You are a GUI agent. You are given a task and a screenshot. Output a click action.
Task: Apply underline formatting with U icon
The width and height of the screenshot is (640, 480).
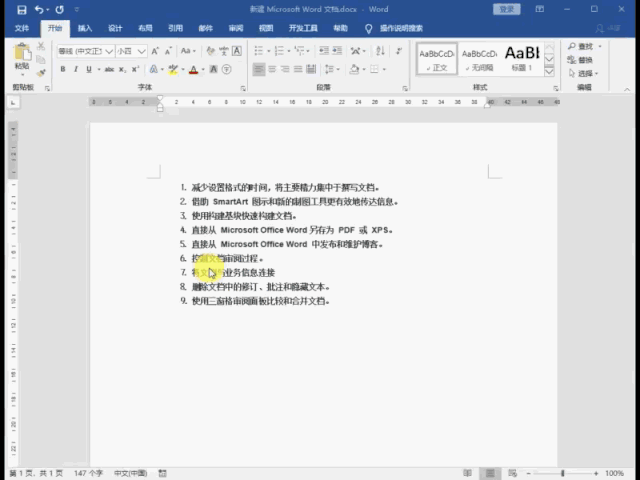87,70
